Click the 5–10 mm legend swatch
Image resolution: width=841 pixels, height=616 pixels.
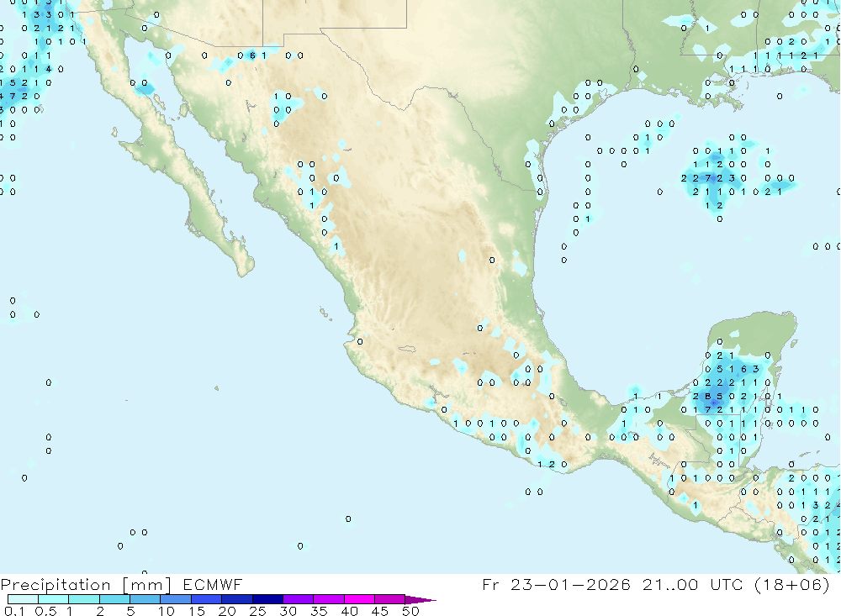coord(145,599)
